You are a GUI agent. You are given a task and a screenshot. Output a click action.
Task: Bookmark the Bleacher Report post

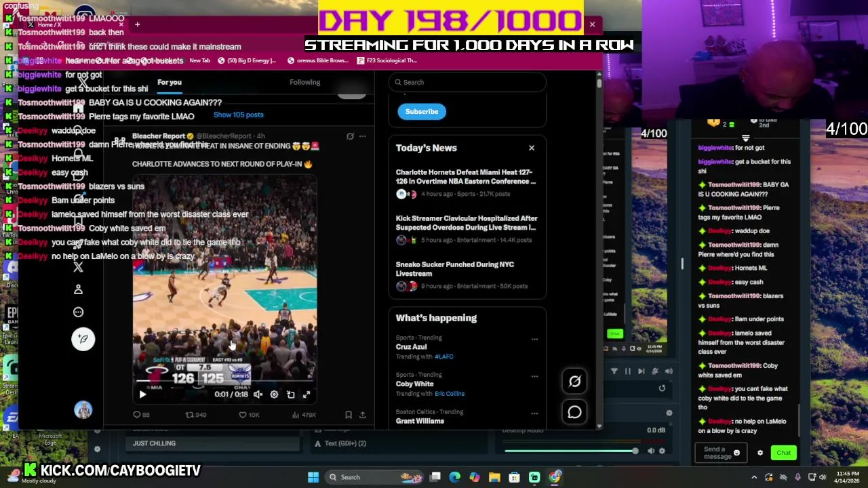(x=348, y=415)
